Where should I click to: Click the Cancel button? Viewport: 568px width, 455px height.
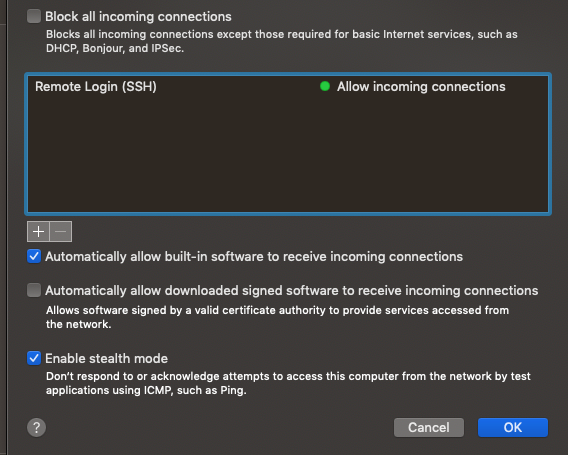coord(429,427)
